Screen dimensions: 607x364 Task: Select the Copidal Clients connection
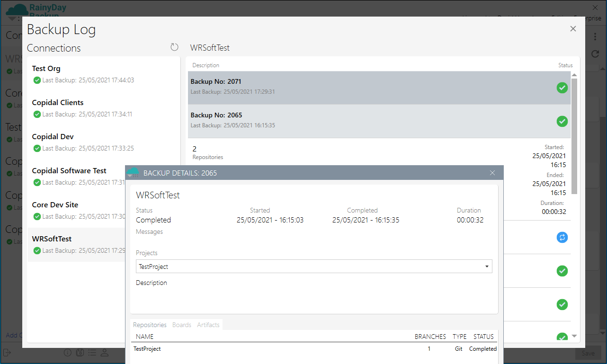point(104,108)
